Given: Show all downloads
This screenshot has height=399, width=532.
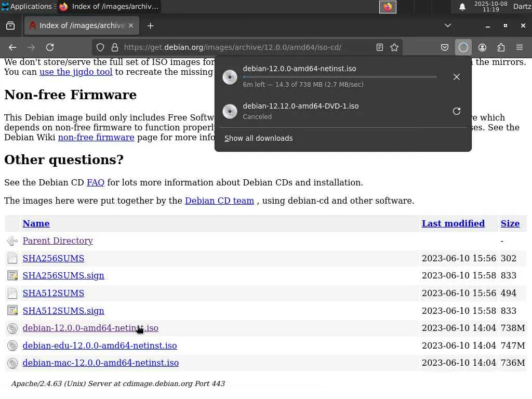Looking at the screenshot, I should (x=259, y=138).
